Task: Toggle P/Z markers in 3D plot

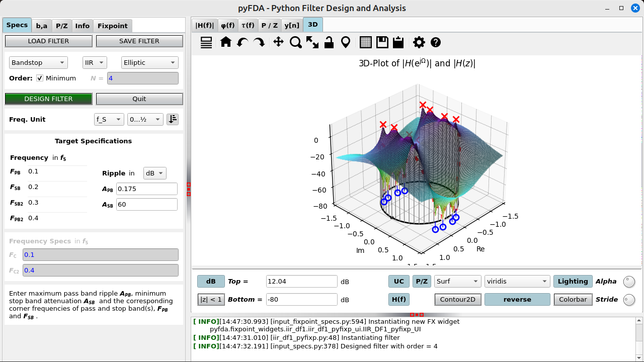Action: click(x=422, y=282)
